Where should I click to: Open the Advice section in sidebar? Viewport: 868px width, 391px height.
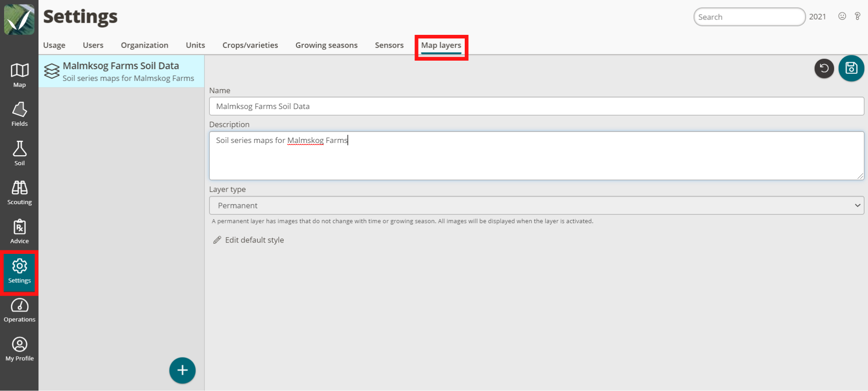click(19, 231)
